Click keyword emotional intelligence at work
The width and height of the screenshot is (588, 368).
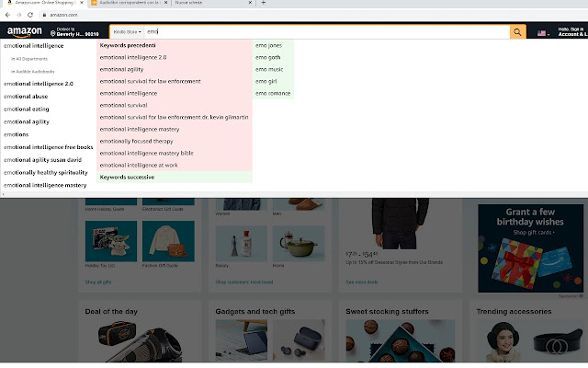point(139,166)
